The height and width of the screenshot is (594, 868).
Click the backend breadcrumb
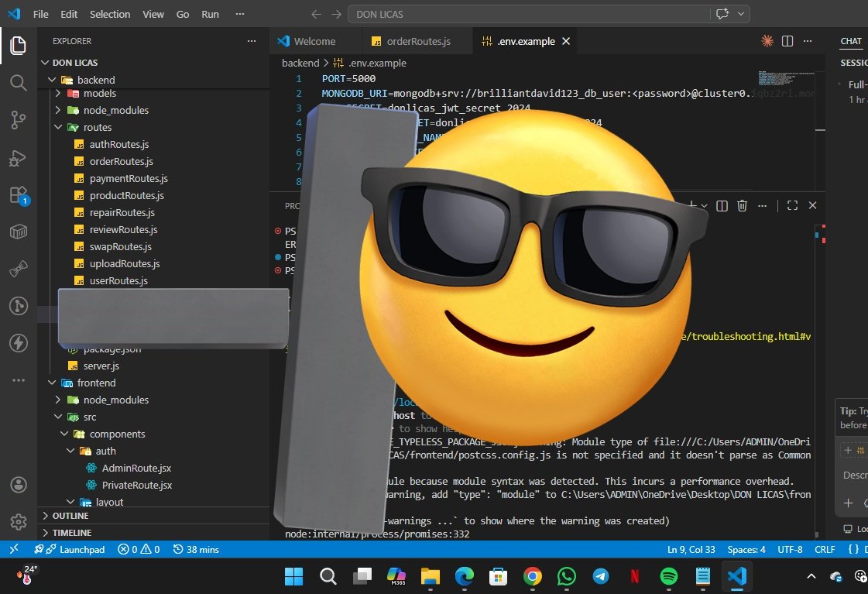pyautogui.click(x=300, y=63)
